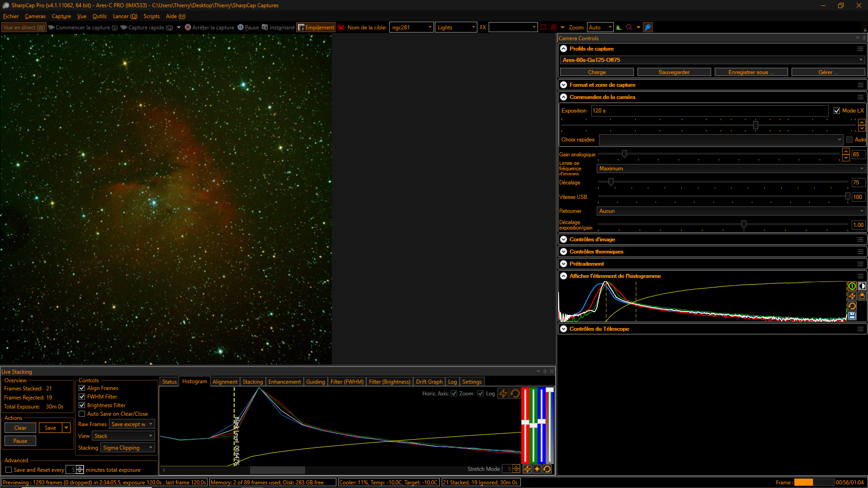Toggle the green histogram stretch enable icon

tap(852, 286)
